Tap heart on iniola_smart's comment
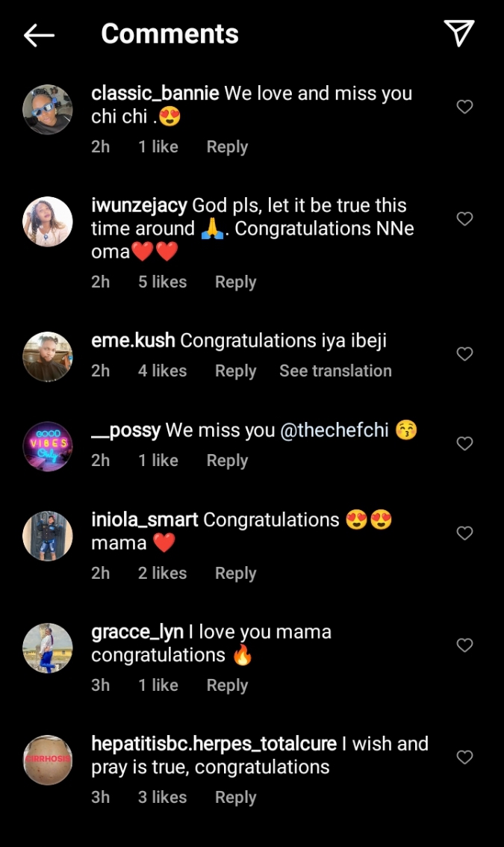The width and height of the screenshot is (504, 847). (464, 533)
